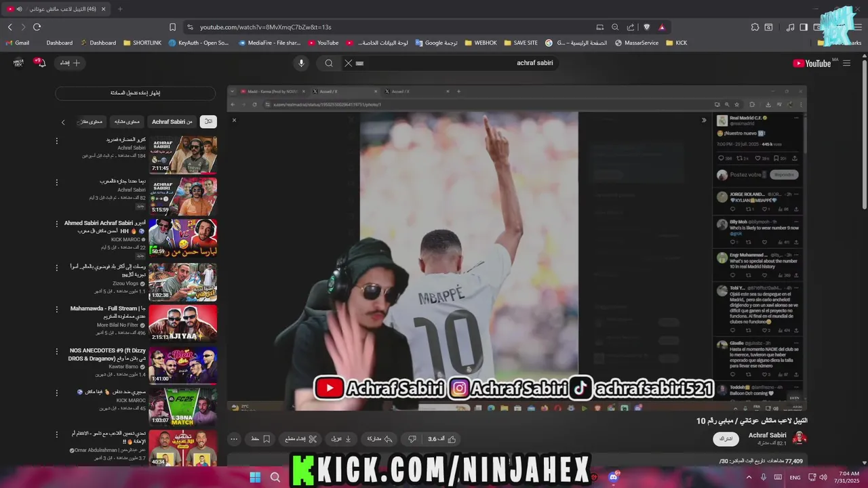The image size is (868, 488).
Task: Open the Windows Start menu
Action: (255, 477)
